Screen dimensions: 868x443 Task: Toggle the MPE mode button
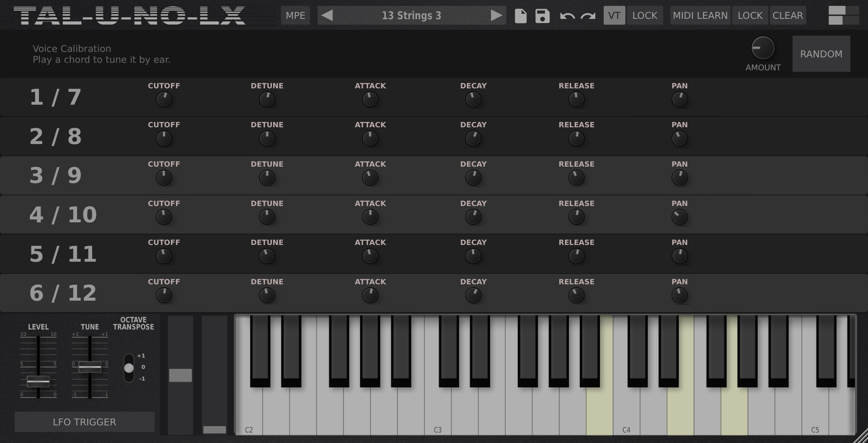coord(295,15)
